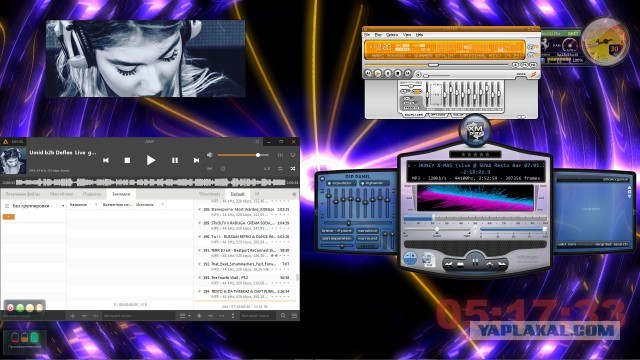This screenshot has width=640, height=360.
Task: Open AIMP sleep timer icon
Action: point(223,168)
